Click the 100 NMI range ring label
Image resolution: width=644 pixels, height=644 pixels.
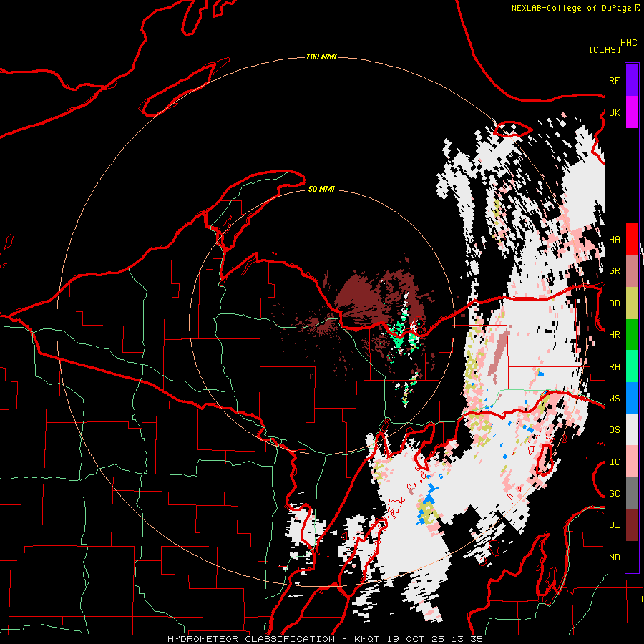pos(321,57)
